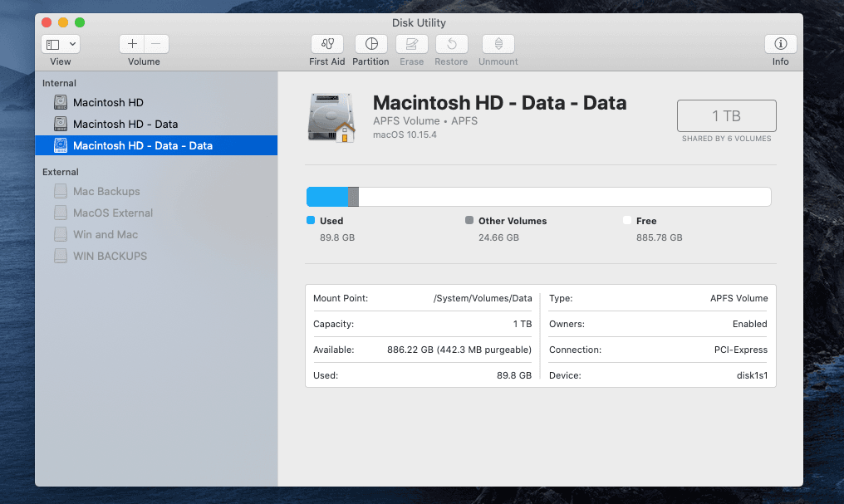Click the drive icon beside Macintosh HD - Data
This screenshot has height=504, width=844.
(x=61, y=124)
